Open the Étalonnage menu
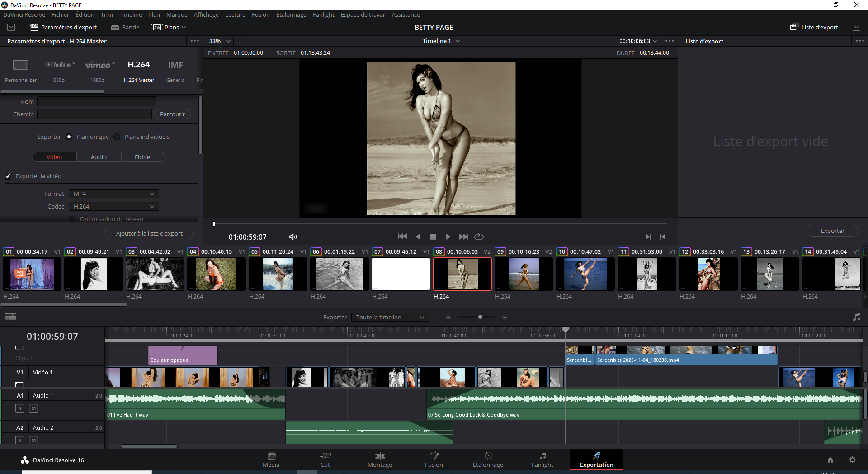The width and height of the screenshot is (868, 474). 291,15
